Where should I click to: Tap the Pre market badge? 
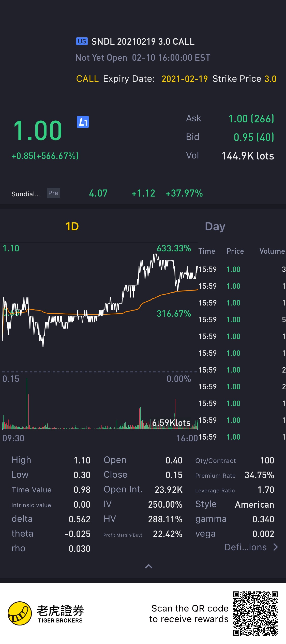(53, 193)
